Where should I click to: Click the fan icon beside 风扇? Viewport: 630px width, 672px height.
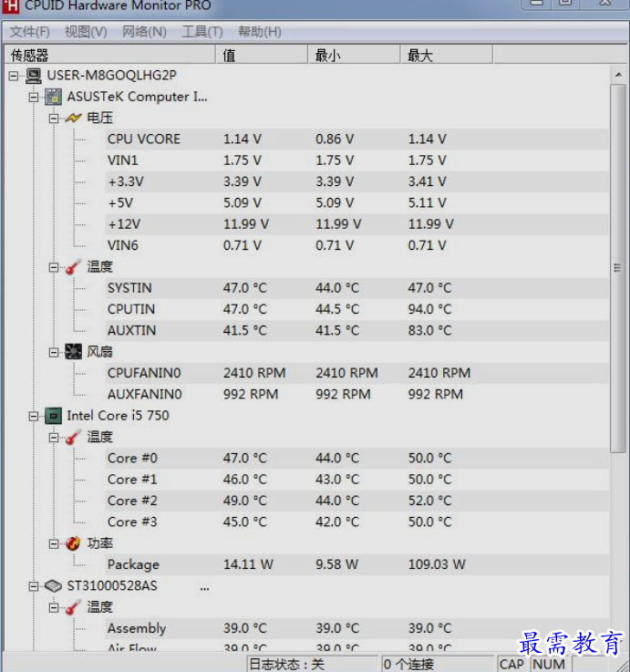point(73,352)
